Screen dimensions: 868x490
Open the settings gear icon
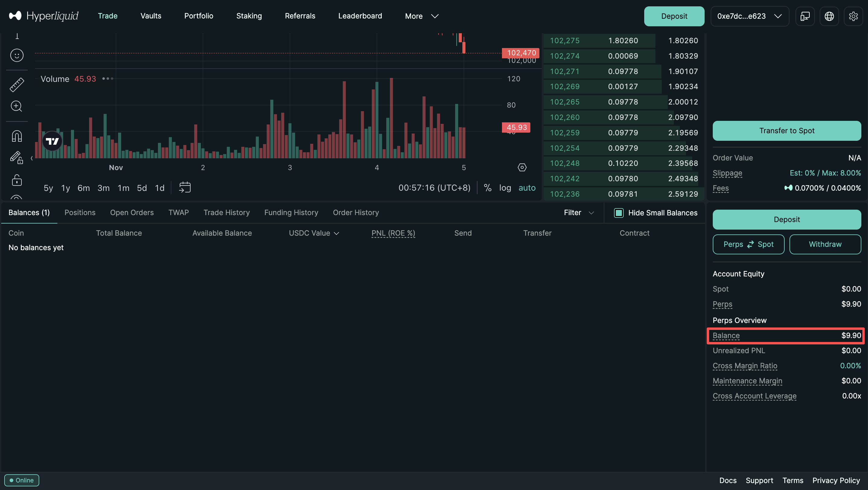(853, 16)
